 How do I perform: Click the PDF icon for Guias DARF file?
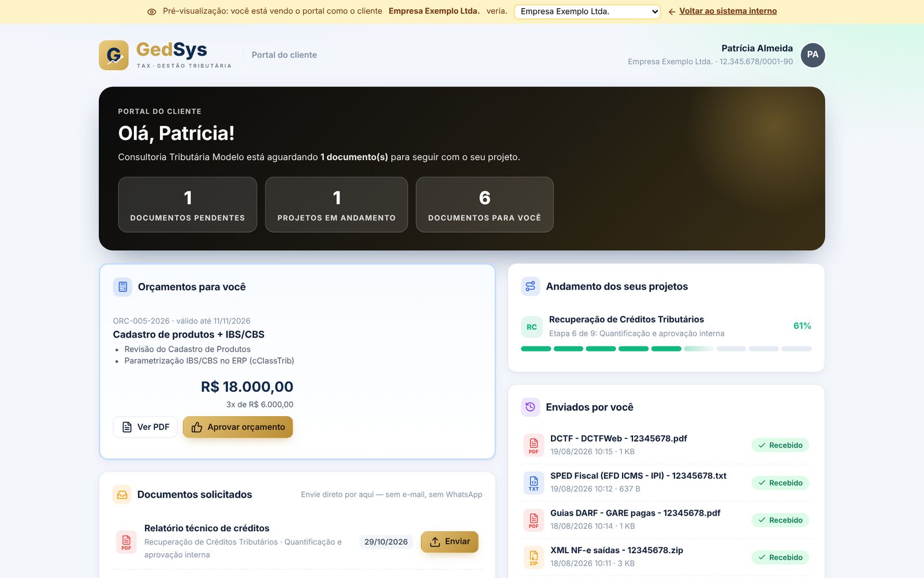click(x=534, y=520)
